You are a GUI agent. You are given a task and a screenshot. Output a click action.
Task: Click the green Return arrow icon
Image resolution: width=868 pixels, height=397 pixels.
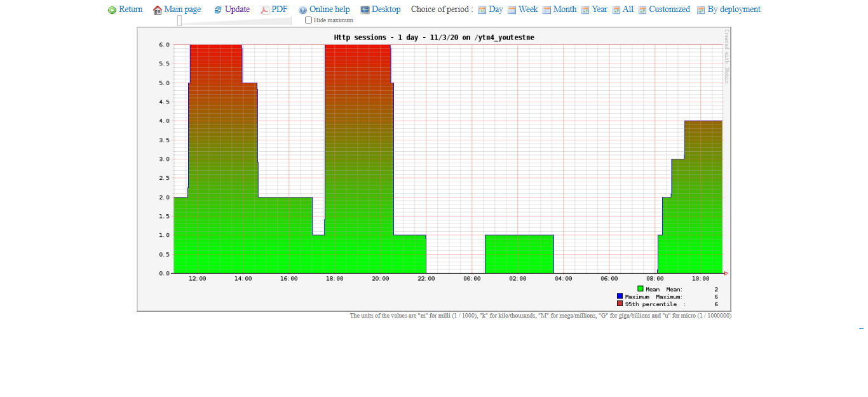coord(112,10)
